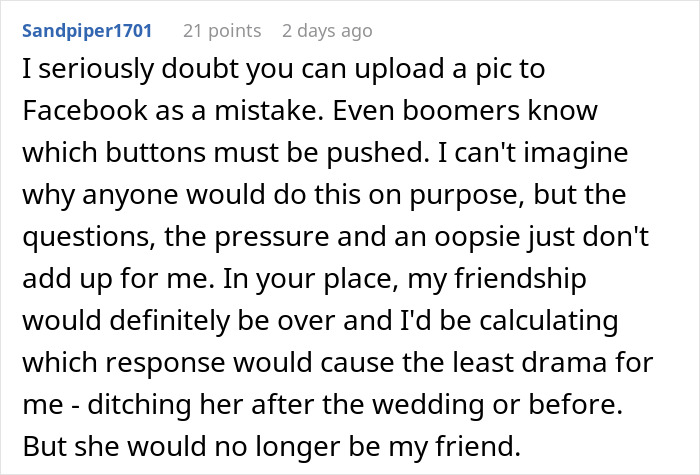Open the Sandpiper1701 user profile
The image size is (700, 475).
85,31
